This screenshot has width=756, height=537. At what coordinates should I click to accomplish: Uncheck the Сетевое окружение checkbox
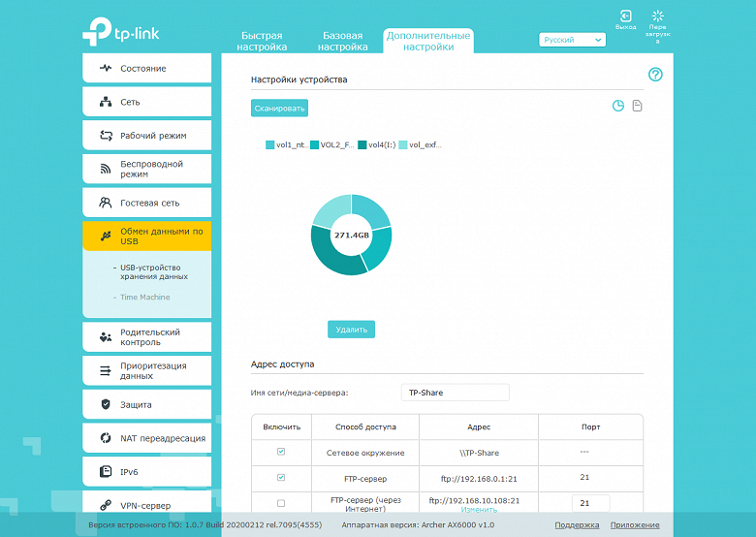(x=281, y=452)
